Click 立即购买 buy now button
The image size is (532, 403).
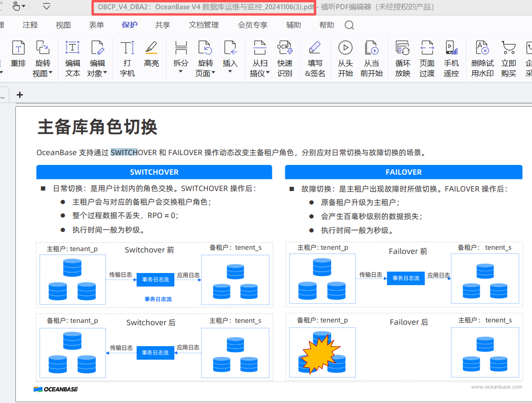[x=509, y=58]
